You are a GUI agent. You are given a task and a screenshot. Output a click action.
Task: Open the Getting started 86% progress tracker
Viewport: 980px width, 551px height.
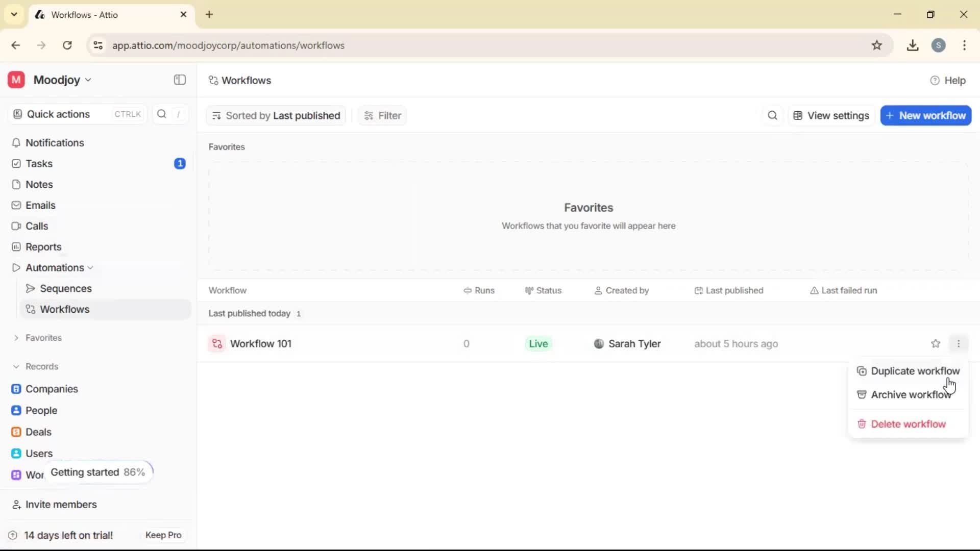coord(98,472)
